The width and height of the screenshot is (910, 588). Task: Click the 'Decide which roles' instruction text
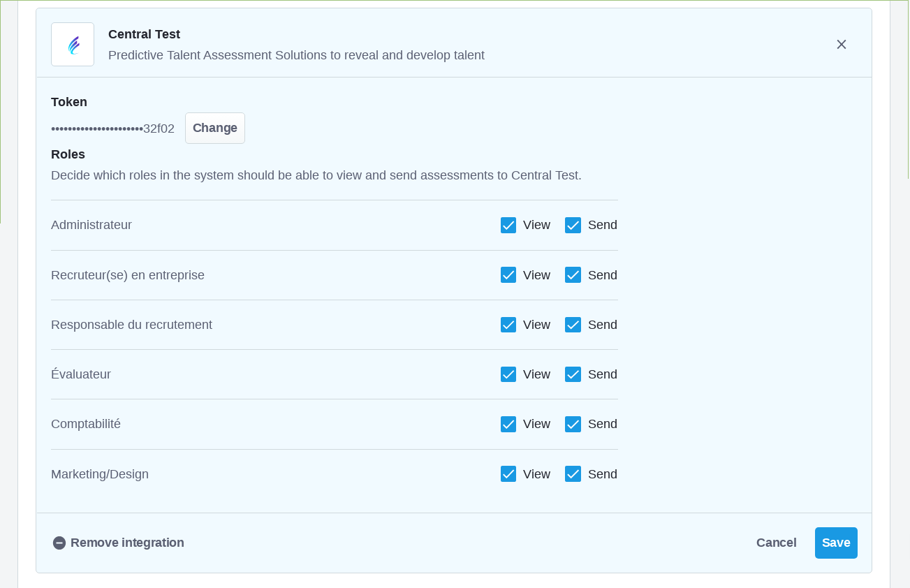click(316, 175)
